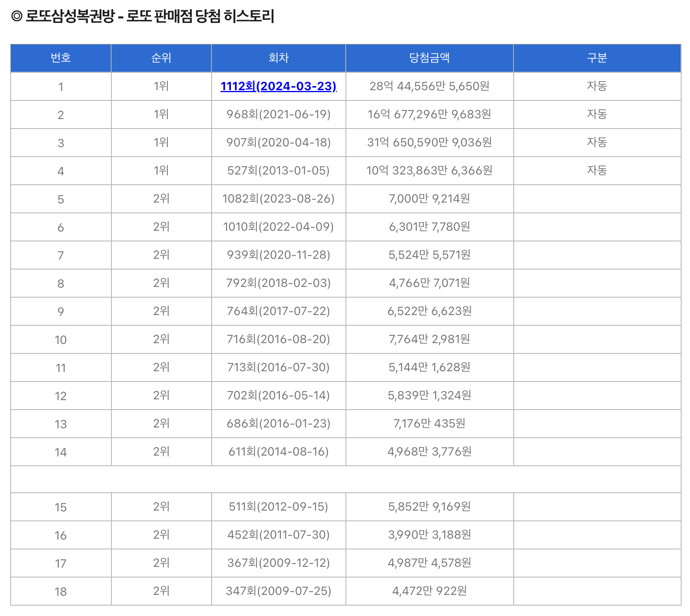Click the 686회(2016-01-23) round cell
The width and height of the screenshot is (690, 616).
click(x=278, y=424)
